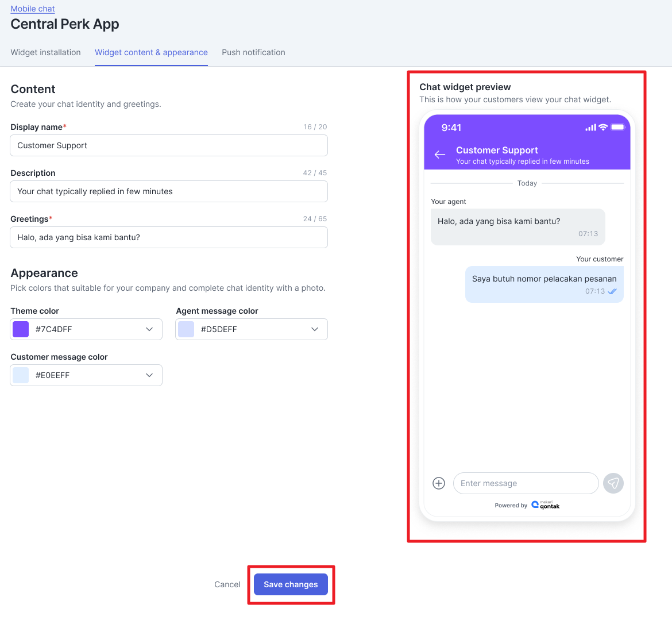This screenshot has width=672, height=620.
Task: Open the Push notification tab
Action: coord(253,52)
